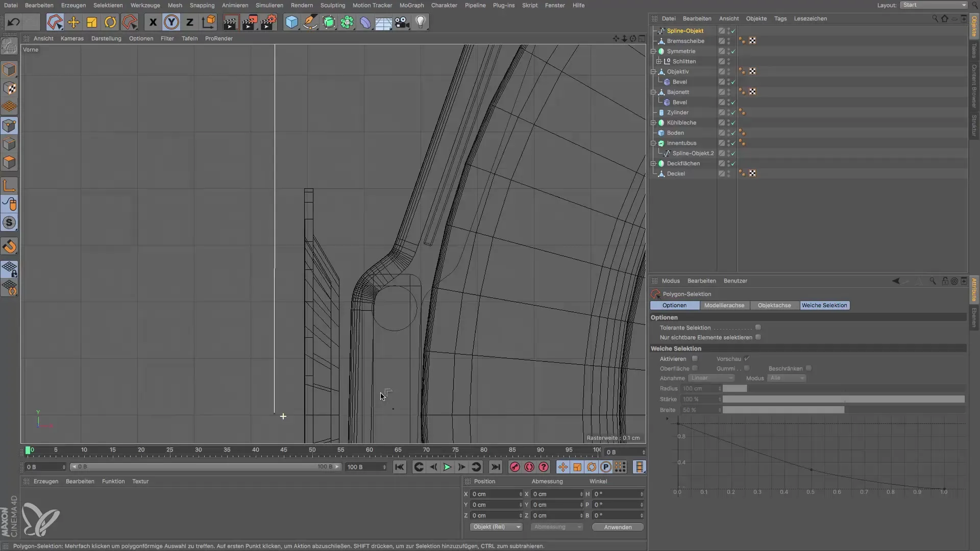Switch to polygon mode in left toolbar
Screen dimensions: 980x551
coord(9,163)
